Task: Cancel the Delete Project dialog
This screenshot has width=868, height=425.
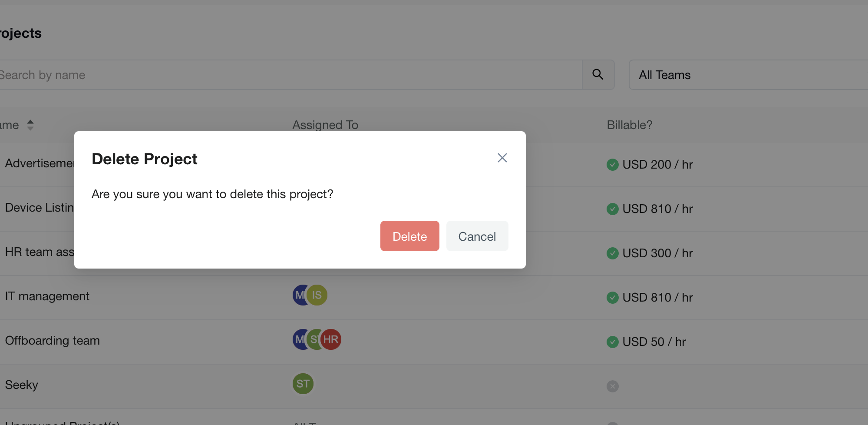Action: pyautogui.click(x=477, y=236)
